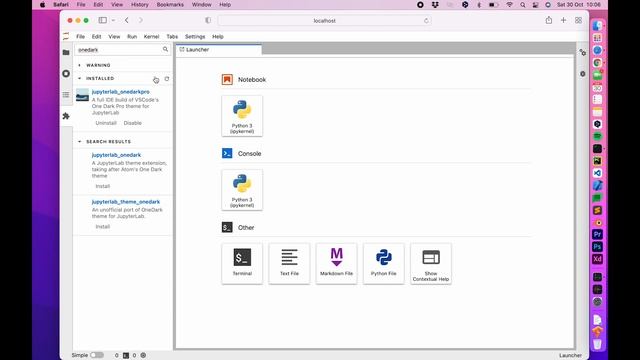
Task: Go back in Safari
Action: [127, 20]
